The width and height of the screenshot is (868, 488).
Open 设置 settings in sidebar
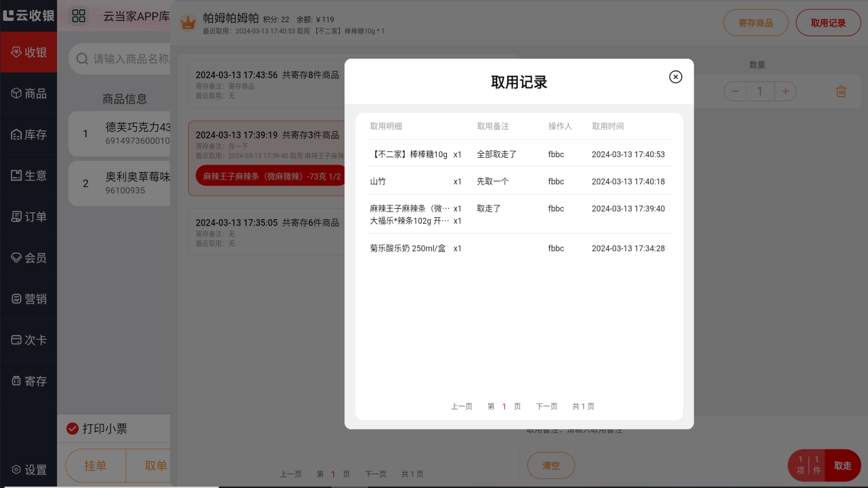click(x=29, y=470)
